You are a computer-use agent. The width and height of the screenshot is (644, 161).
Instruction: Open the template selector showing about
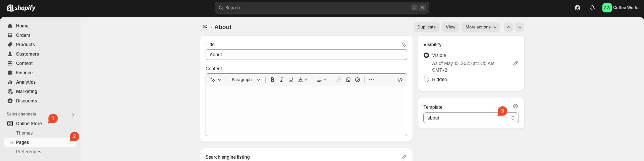coord(471,118)
